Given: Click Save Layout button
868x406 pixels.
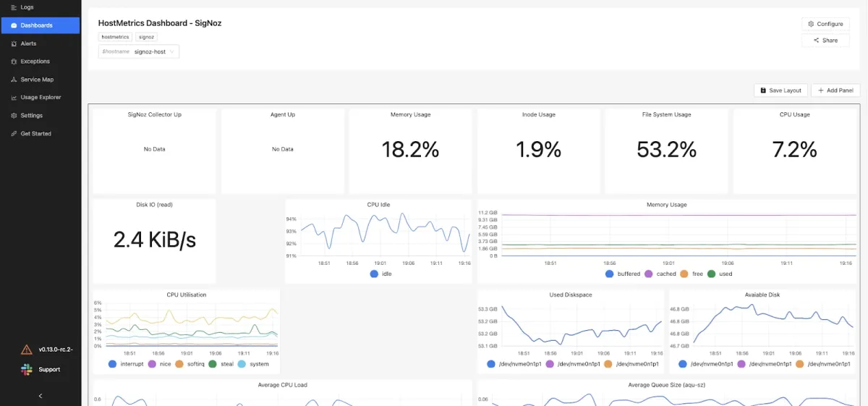Looking at the screenshot, I should [780, 90].
